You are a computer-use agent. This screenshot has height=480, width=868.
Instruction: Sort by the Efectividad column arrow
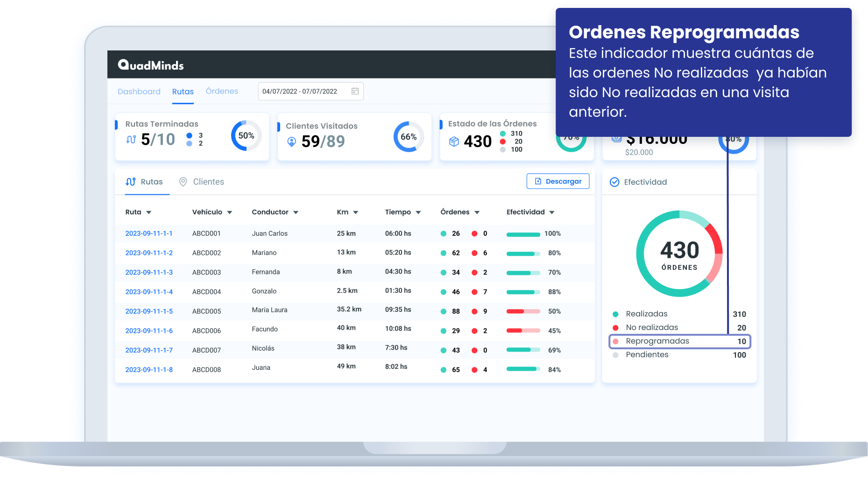pos(552,212)
